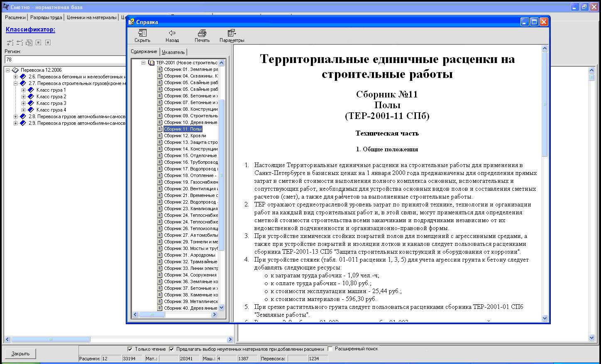Expand the Класс груза 2 node
Viewport: 601px width, 364px height.
tap(23, 97)
